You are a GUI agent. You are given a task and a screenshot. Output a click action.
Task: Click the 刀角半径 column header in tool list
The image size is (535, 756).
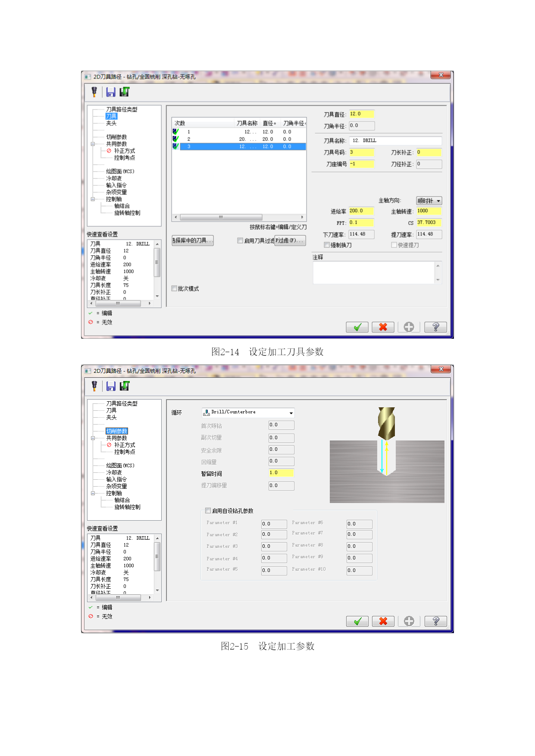294,123
